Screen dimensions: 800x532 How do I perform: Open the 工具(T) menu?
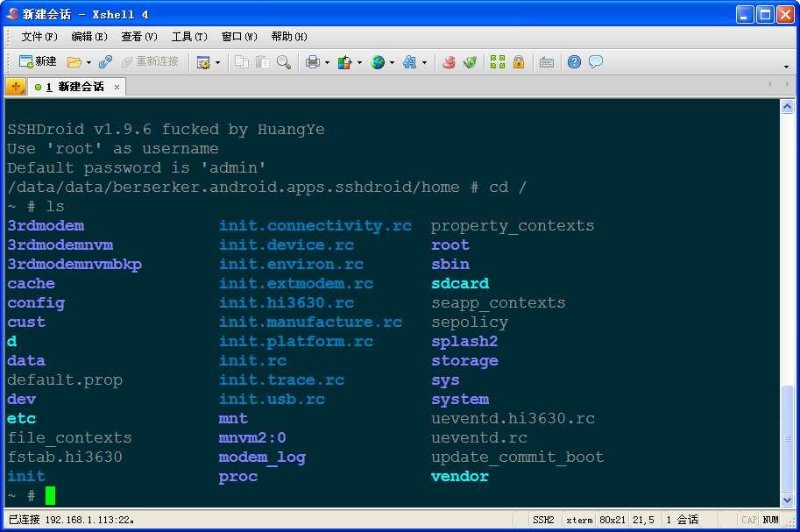189,37
